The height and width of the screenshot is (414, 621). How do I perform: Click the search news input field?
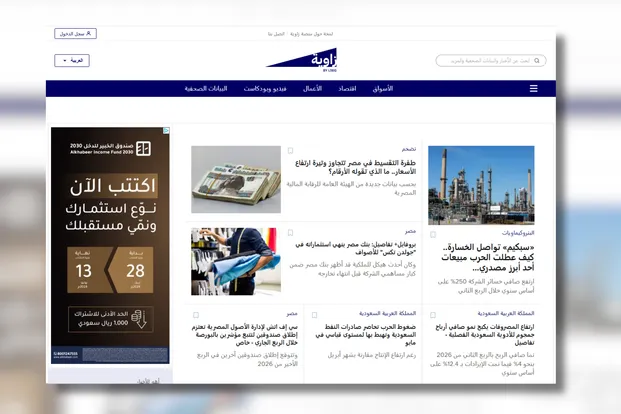(491, 61)
